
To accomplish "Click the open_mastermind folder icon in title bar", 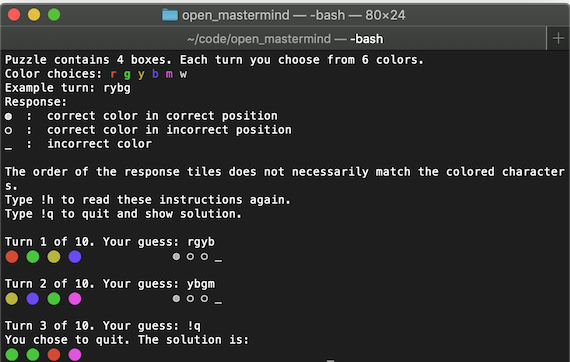I will pos(170,15).
